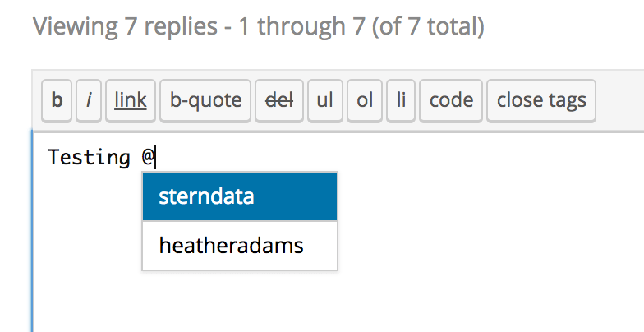The height and width of the screenshot is (332, 644).
Task: Insert unordered list with ul button
Action: [324, 100]
